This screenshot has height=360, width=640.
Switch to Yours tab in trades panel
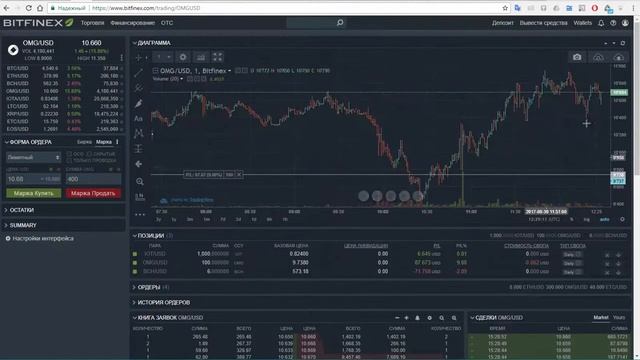point(619,318)
